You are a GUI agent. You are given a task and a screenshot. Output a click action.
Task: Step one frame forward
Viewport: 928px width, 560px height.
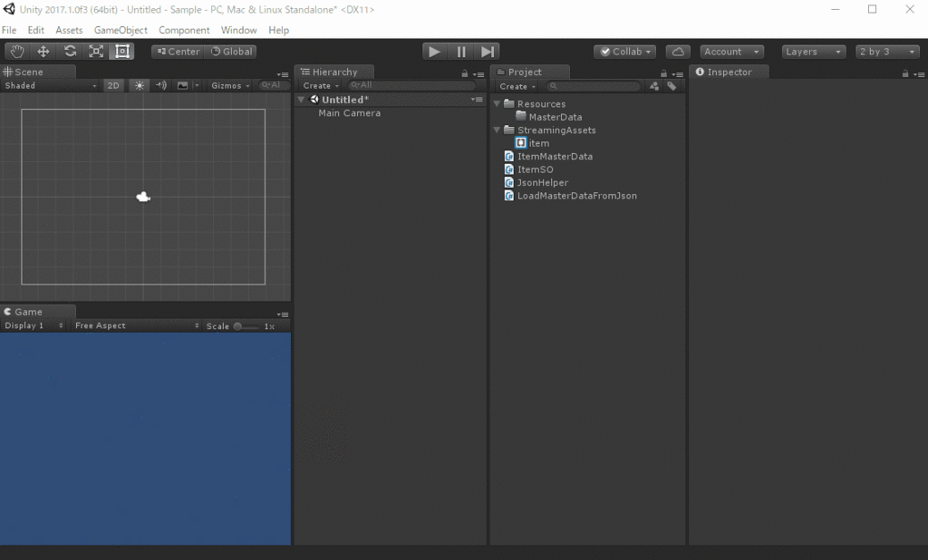click(x=487, y=52)
